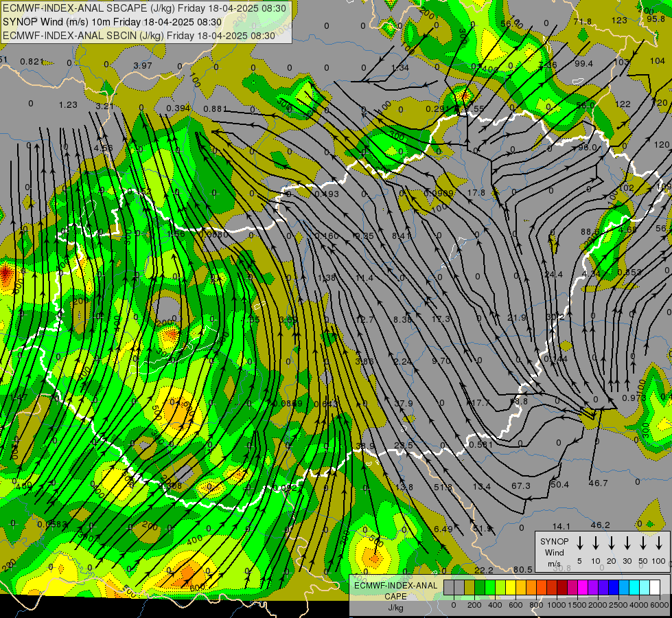672x618 pixels.
Task: Click the 46.2 station value
Action: point(600,525)
